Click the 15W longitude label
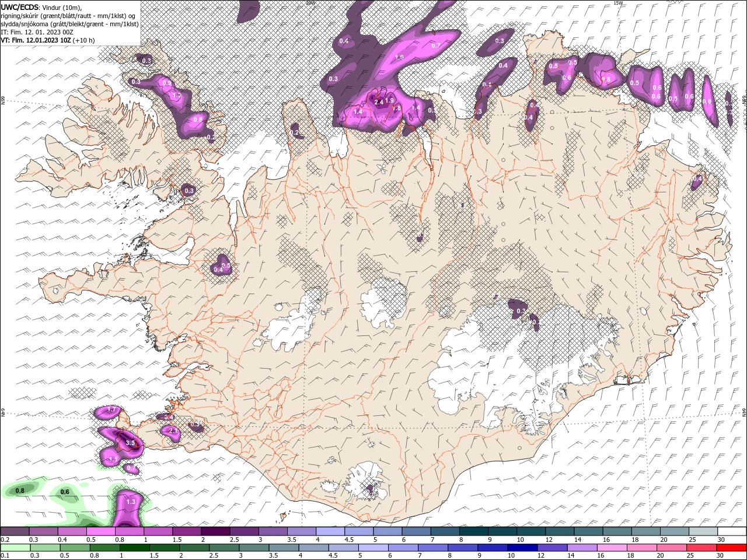The image size is (747, 560). pos(617,3)
